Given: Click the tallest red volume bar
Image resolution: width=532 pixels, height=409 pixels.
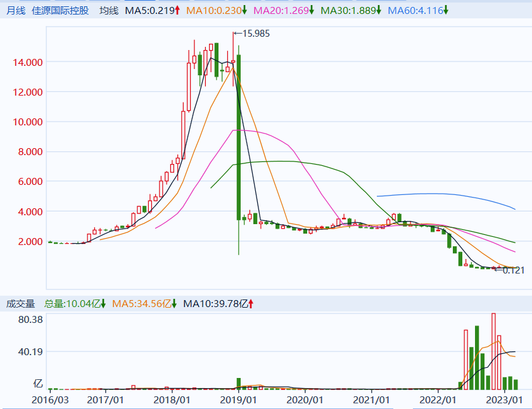Looking at the screenshot, I should pyautogui.click(x=493, y=351).
